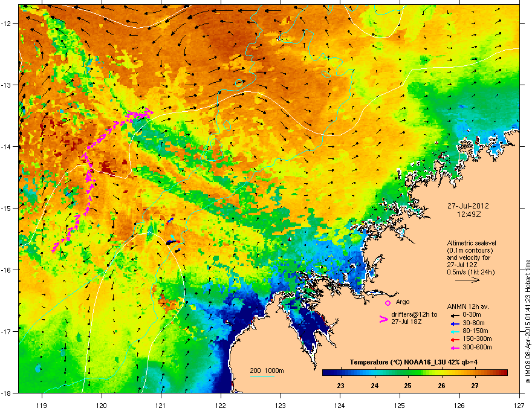532x411 pixels.
Task: Click the '30-80m' depth label
Action: (x=473, y=323)
